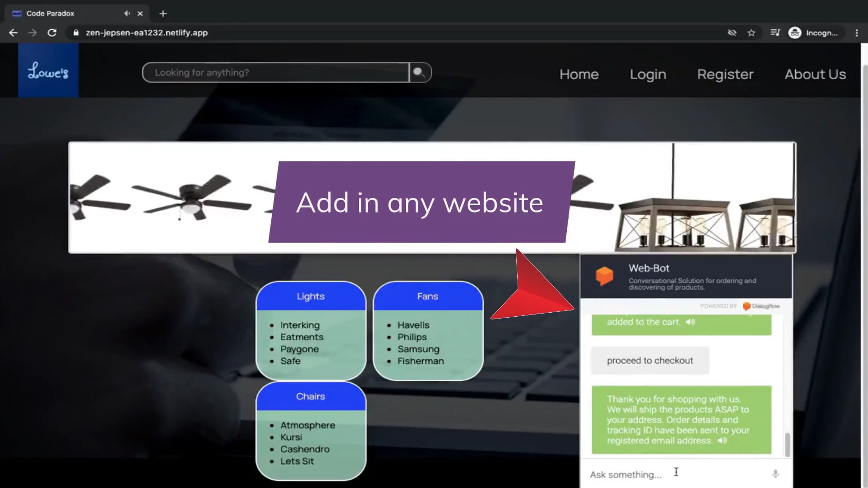The height and width of the screenshot is (488, 868).
Task: Select Cashendro in the Chairs list
Action: [x=305, y=449]
